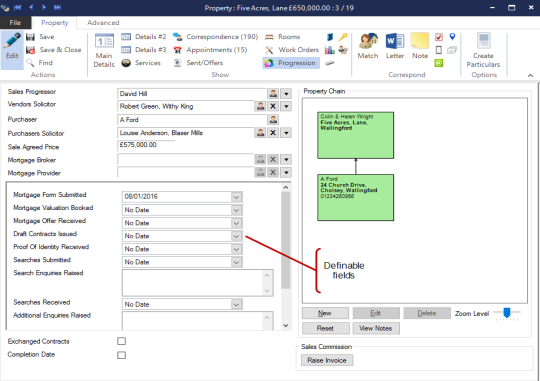Viewport: 540px width, 381px height.
Task: Tick the Completion Date checkbox
Action: pyautogui.click(x=121, y=355)
